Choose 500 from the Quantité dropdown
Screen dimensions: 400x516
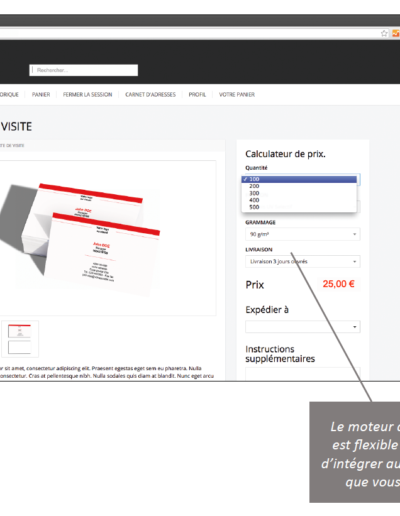tap(299, 207)
